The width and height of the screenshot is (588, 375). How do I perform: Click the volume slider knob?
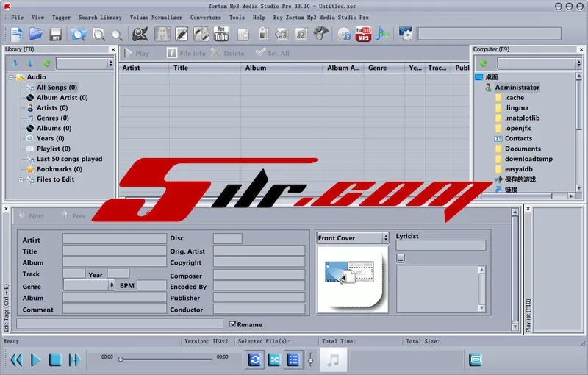click(310, 360)
